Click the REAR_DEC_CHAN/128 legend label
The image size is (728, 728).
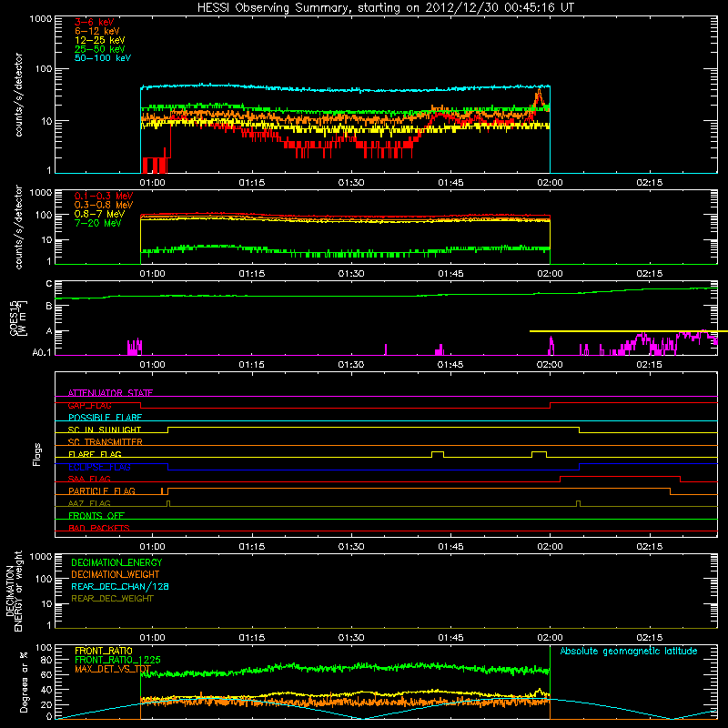(120, 586)
